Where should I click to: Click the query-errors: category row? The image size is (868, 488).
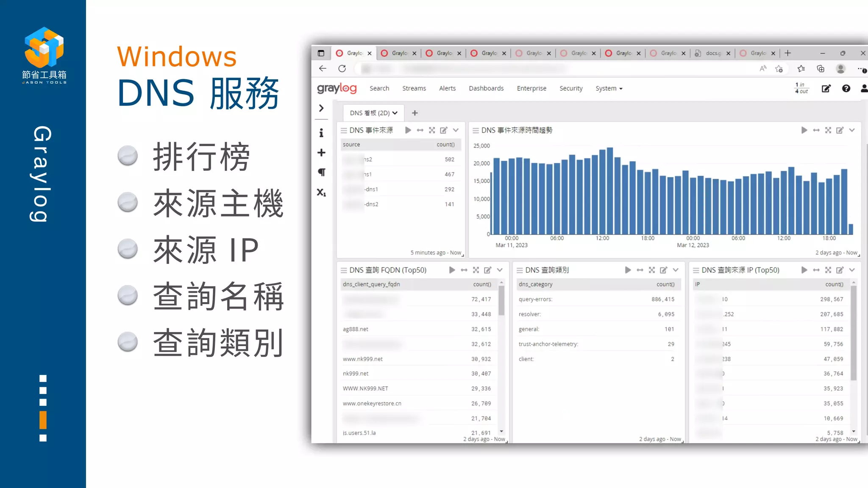[596, 299]
